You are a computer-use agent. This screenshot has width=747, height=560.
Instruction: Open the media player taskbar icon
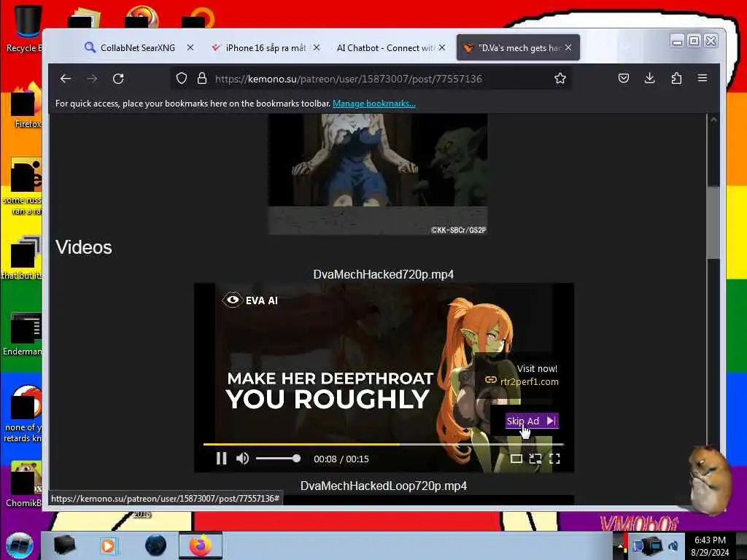click(109, 545)
